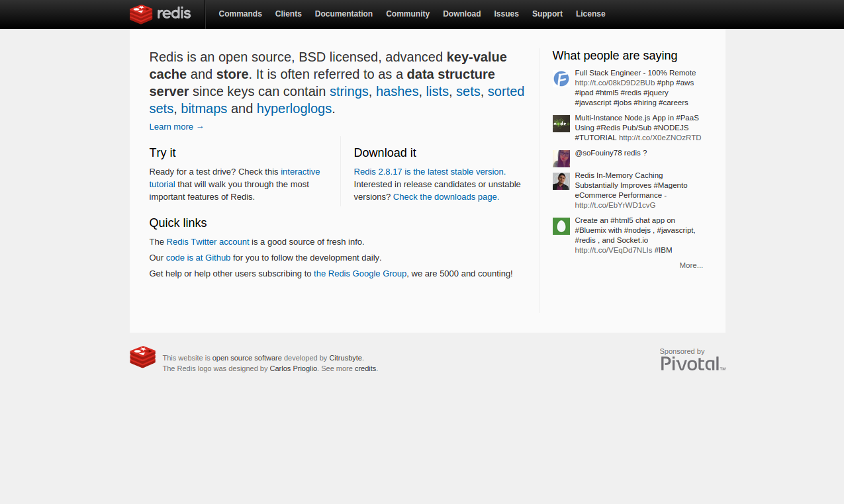
Task: Open the credits footer link
Action: pos(365,368)
